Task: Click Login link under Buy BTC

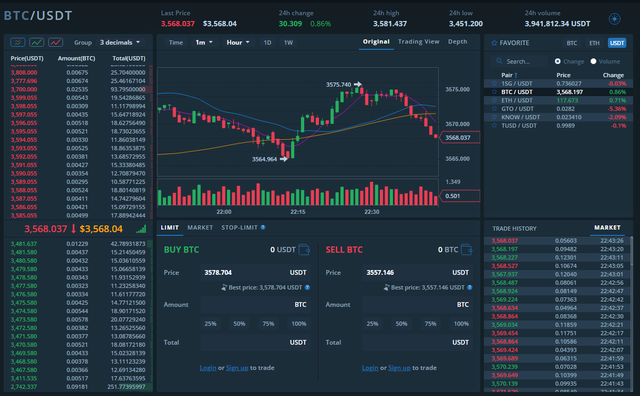Action: coord(208,368)
